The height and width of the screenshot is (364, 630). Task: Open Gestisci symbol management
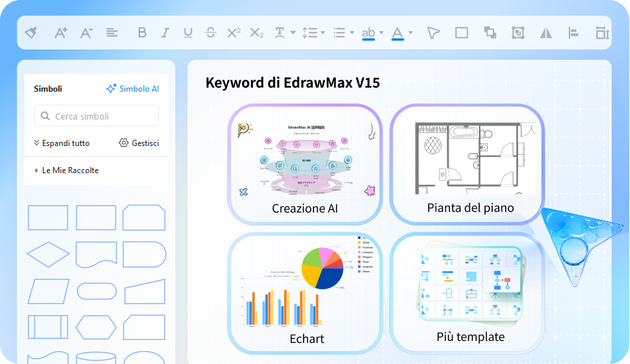pyautogui.click(x=139, y=143)
